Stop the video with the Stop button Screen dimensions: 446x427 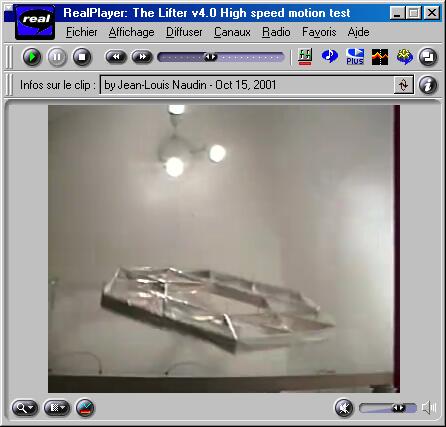tap(82, 57)
